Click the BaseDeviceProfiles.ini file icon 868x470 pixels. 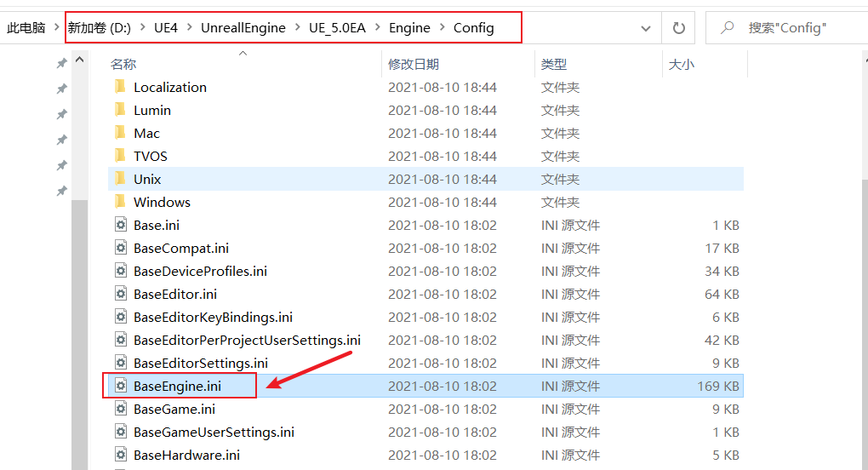point(121,271)
